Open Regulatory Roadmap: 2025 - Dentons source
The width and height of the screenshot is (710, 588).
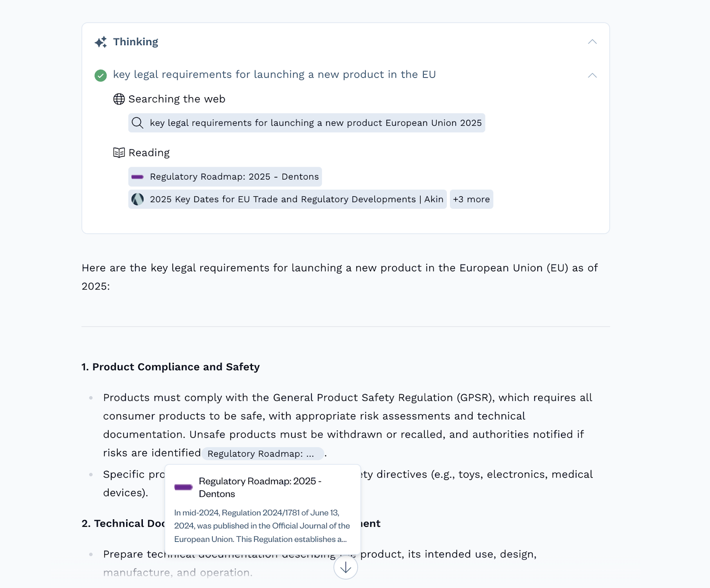(x=234, y=177)
